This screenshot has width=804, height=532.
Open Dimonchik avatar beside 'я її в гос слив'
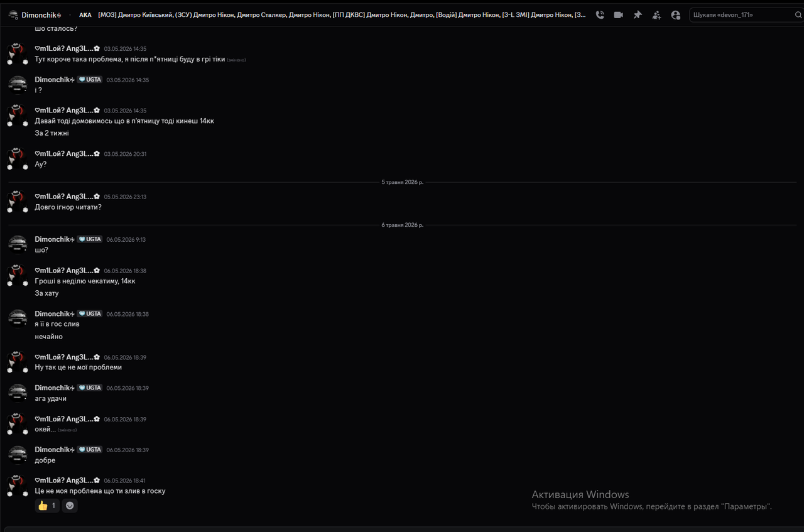pos(18,318)
